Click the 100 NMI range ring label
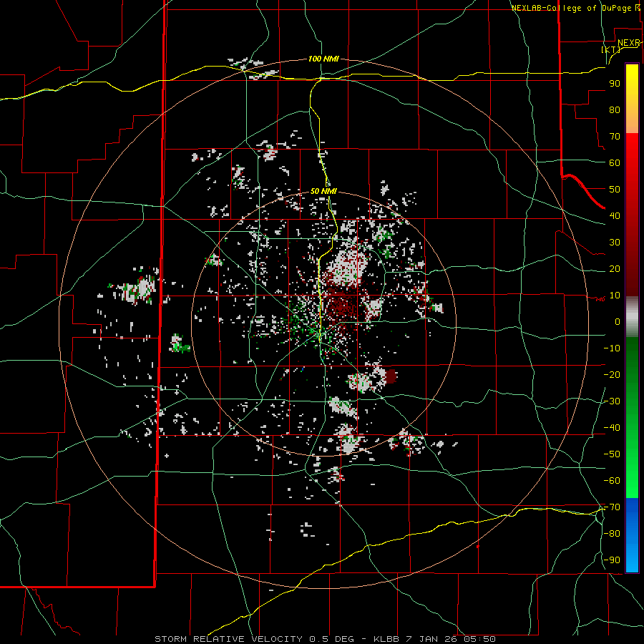Viewport: 644px width, 644px height. 323,59
